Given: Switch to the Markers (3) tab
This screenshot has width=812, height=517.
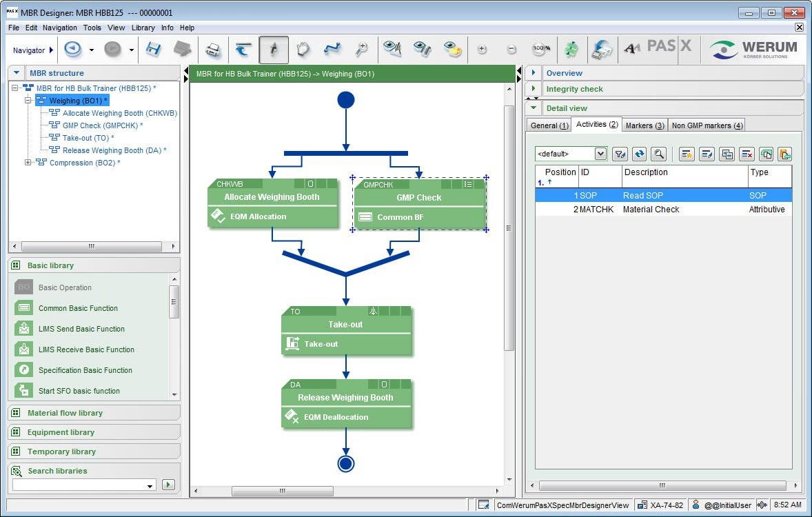Looking at the screenshot, I should (644, 125).
